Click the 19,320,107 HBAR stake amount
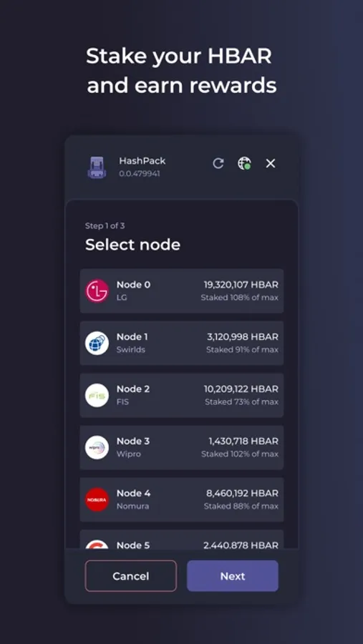The image size is (363, 644). pos(241,285)
